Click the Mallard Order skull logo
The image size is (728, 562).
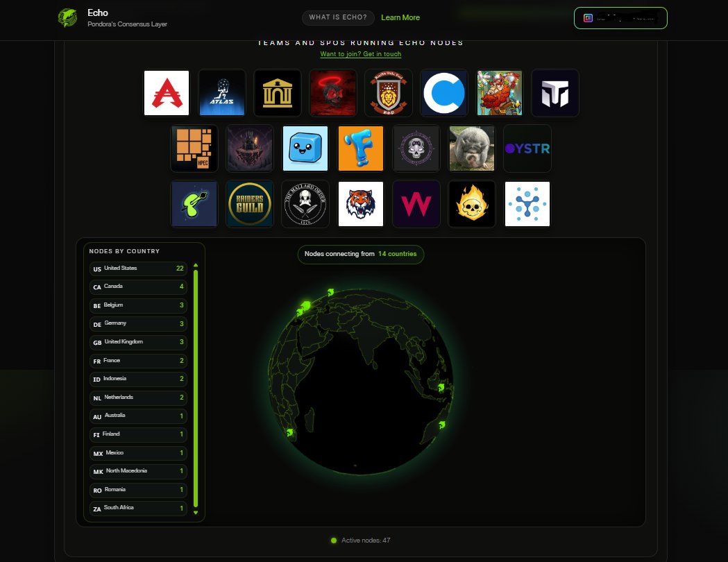coord(305,204)
